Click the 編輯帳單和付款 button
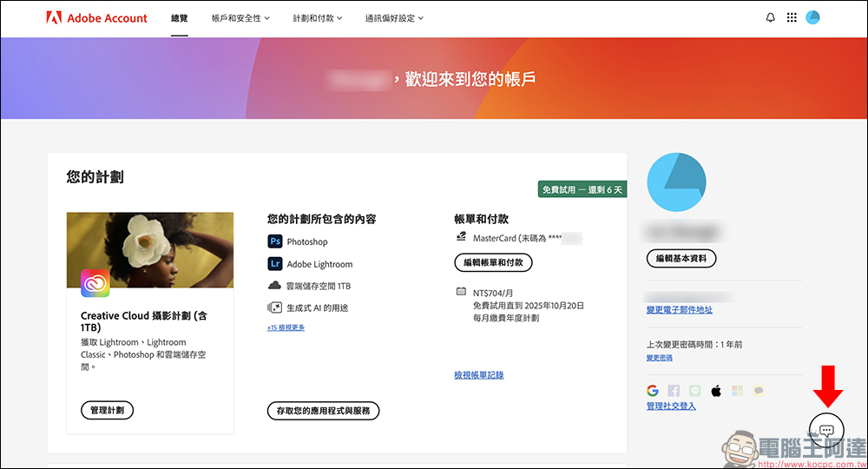868x469 pixels. pyautogui.click(x=493, y=262)
